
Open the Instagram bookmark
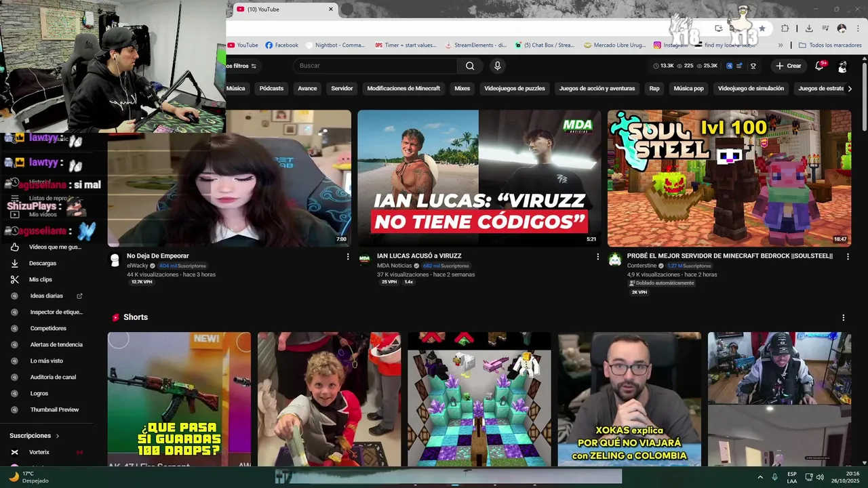point(671,45)
